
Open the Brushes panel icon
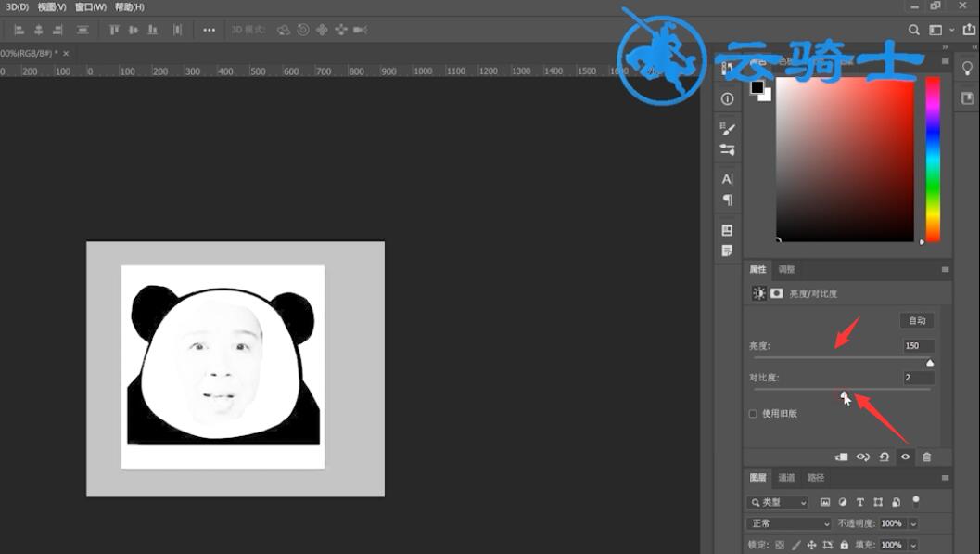727,150
